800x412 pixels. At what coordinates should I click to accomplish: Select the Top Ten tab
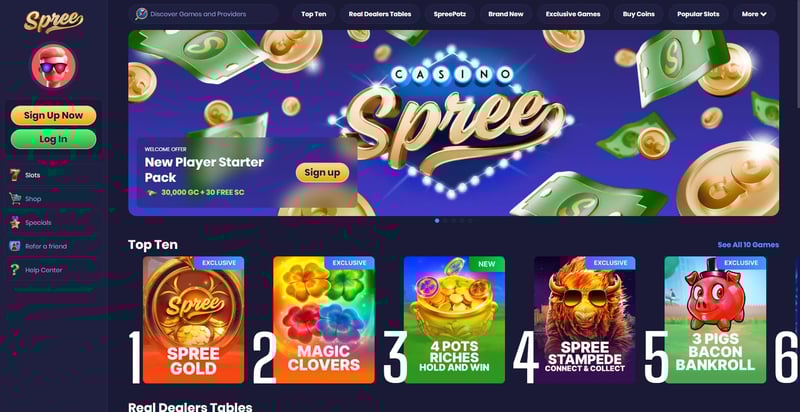tap(314, 14)
